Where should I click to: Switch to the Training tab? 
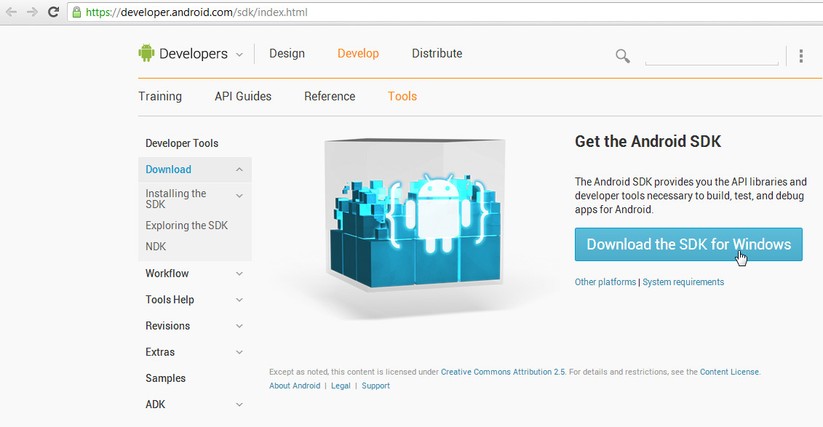[x=160, y=97]
